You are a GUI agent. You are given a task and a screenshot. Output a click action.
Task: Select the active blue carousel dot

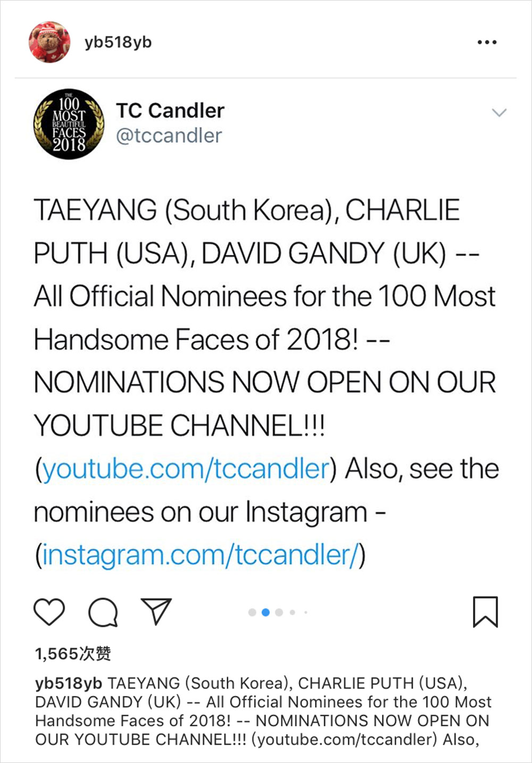click(x=265, y=612)
